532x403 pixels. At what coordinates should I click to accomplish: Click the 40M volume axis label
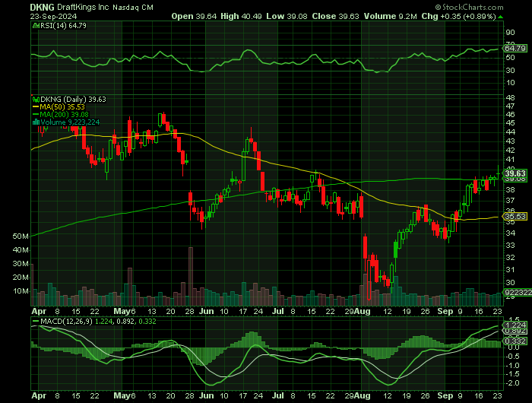(21, 250)
